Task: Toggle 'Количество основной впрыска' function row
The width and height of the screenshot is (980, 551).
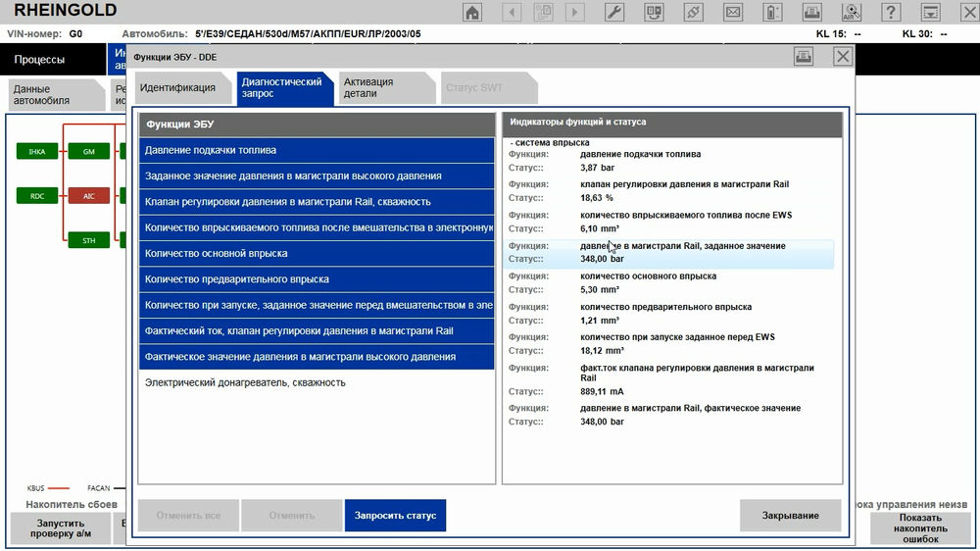Action: pyautogui.click(x=317, y=253)
